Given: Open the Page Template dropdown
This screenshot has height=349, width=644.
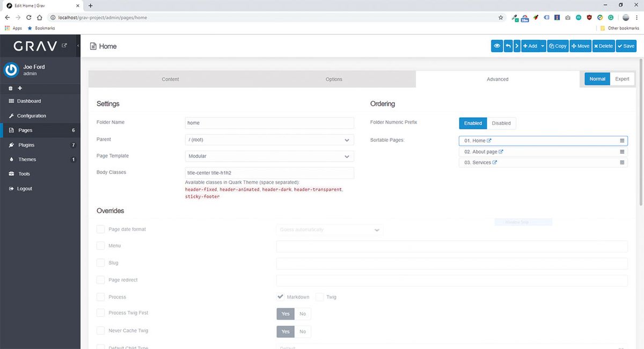Looking at the screenshot, I should pos(268,156).
